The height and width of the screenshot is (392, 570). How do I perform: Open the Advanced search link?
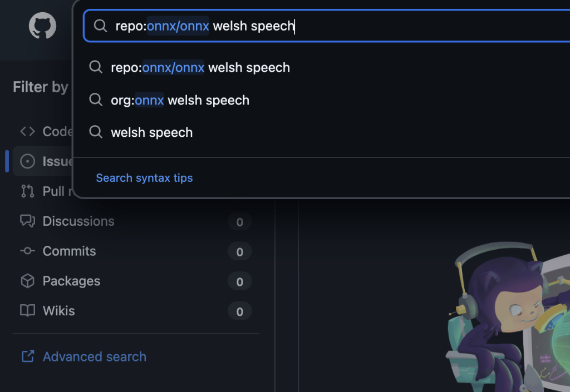[x=95, y=356]
